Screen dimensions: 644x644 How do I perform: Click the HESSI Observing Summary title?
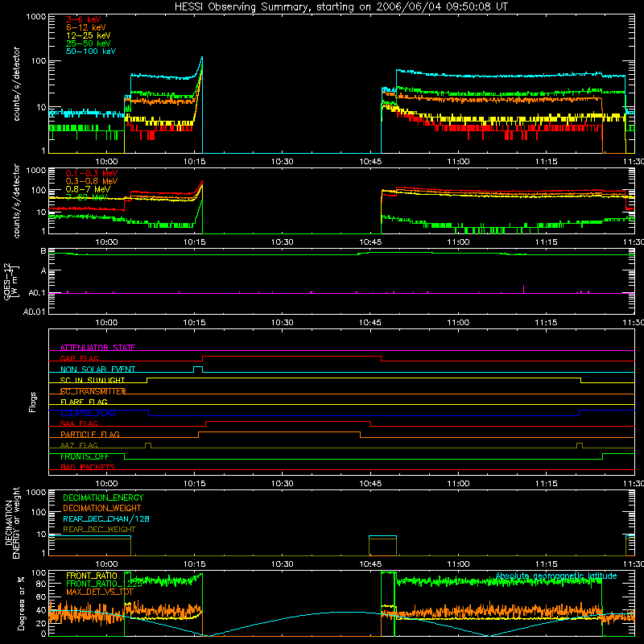pyautogui.click(x=341, y=7)
